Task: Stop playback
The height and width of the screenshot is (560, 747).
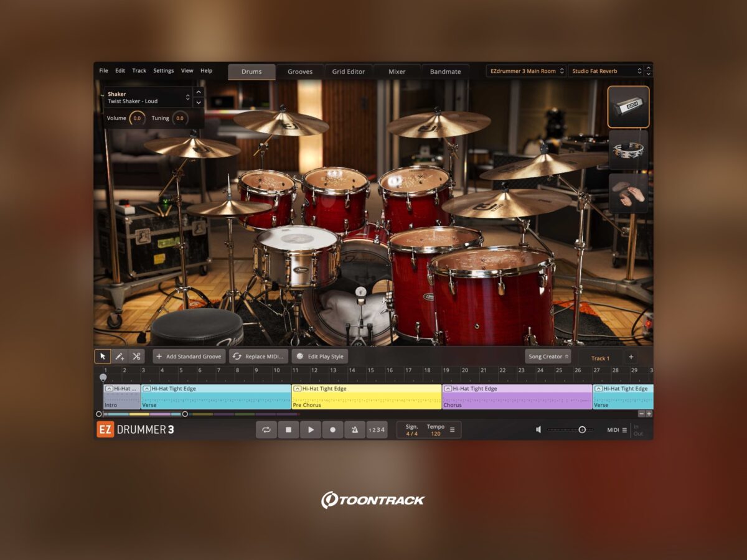Action: [x=288, y=430]
